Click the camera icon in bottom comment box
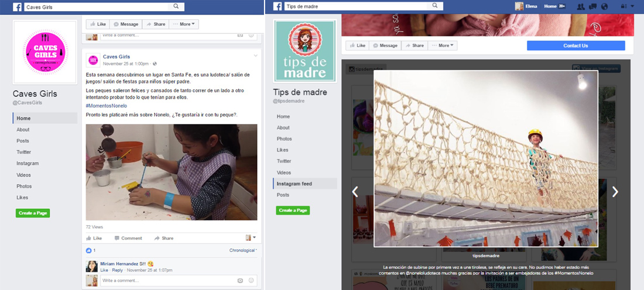 (x=240, y=281)
